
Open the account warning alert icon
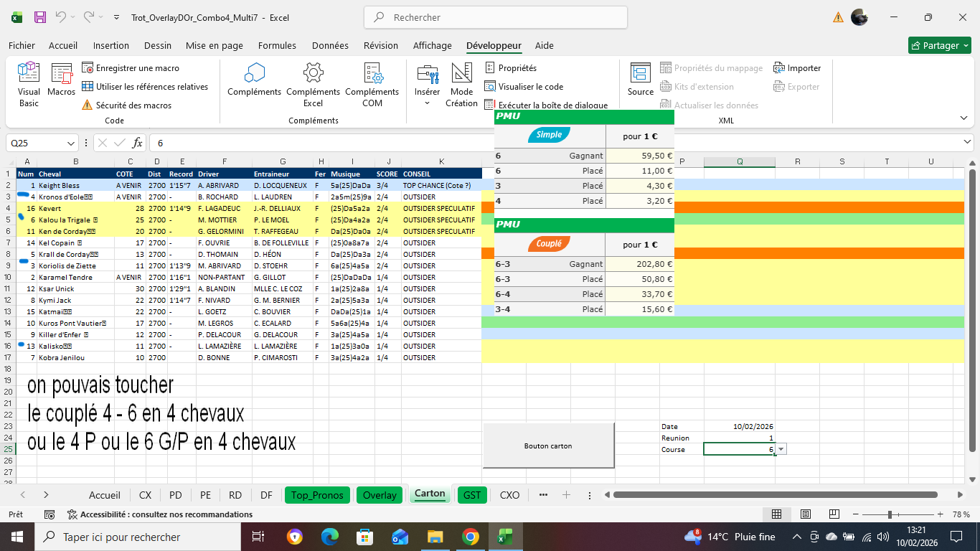(838, 17)
